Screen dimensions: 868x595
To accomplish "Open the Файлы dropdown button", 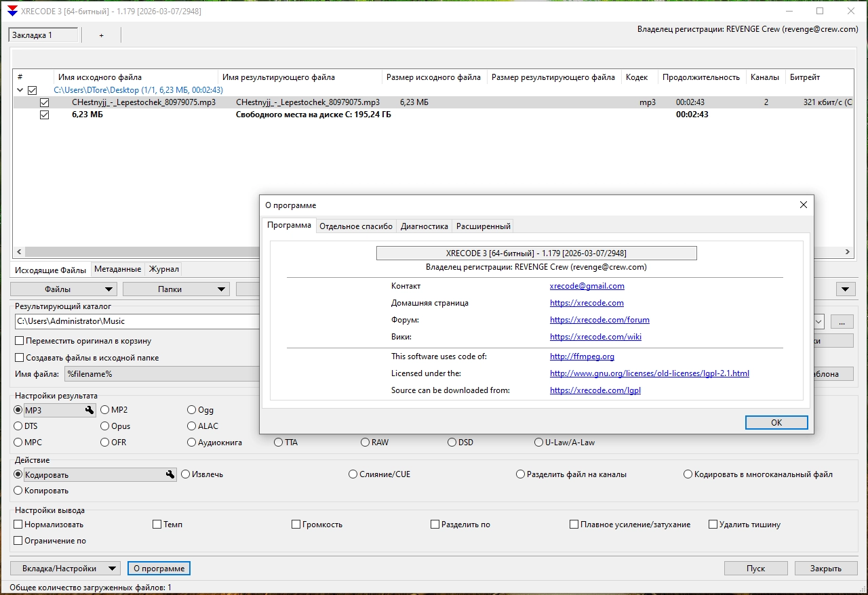I will (63, 289).
